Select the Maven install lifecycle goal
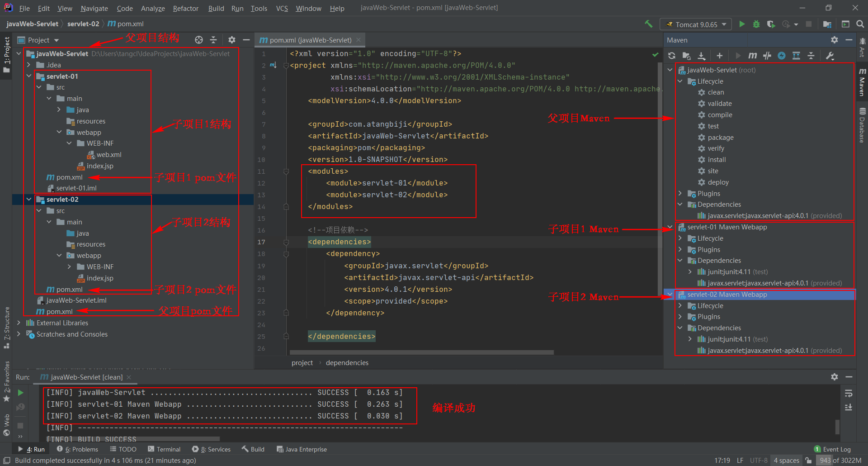 pos(717,160)
